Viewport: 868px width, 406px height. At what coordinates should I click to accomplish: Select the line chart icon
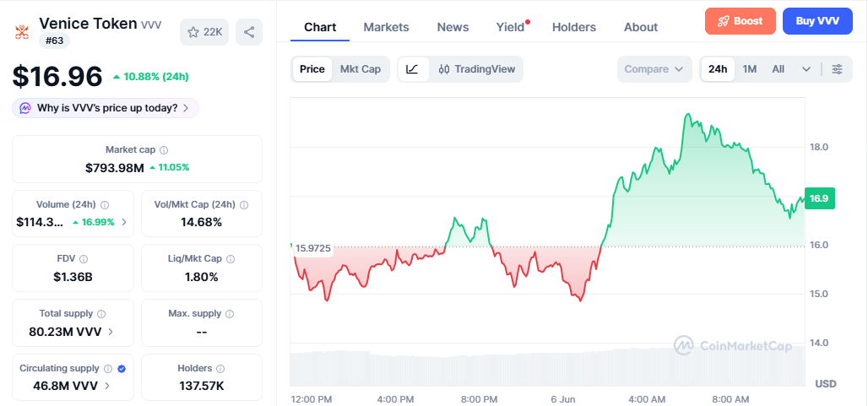413,69
